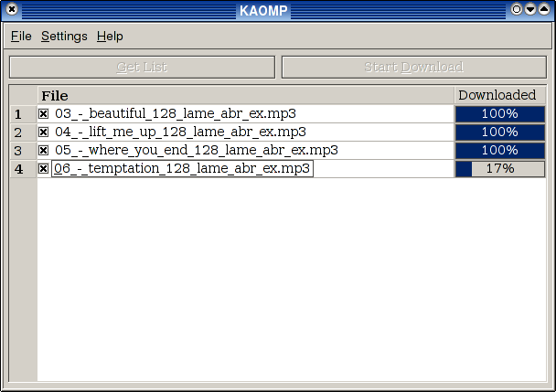
Task: Select the 05_-_where_you_end_128_lame_abr_ex.mp3 filename
Action: coord(197,150)
